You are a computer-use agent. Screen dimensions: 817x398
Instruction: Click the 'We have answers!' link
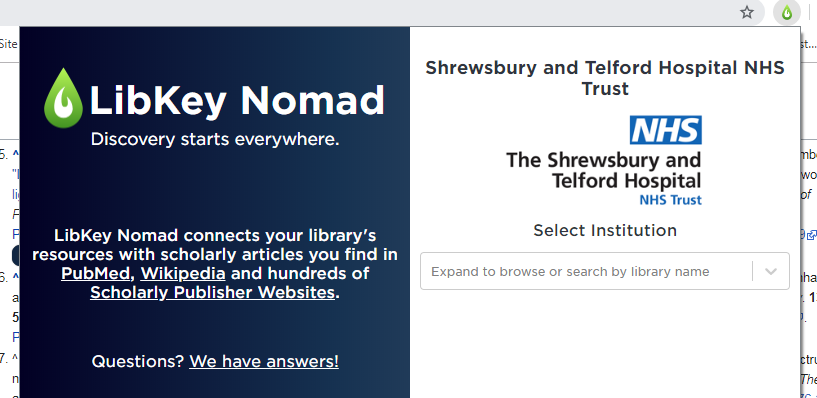264,362
